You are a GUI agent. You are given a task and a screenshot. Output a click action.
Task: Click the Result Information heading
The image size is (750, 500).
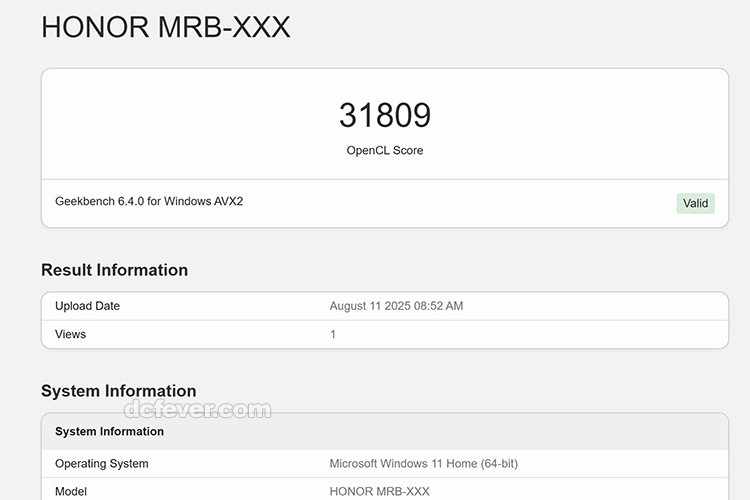pyautogui.click(x=114, y=270)
